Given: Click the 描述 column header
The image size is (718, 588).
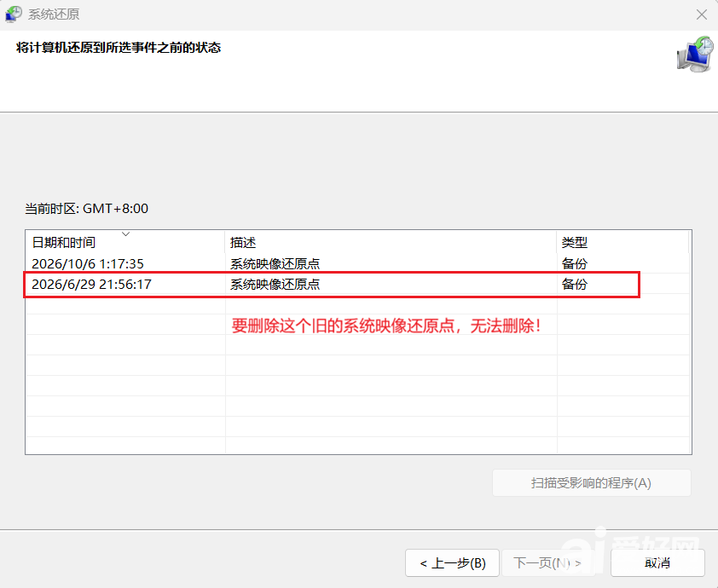Looking at the screenshot, I should pyautogui.click(x=391, y=242).
